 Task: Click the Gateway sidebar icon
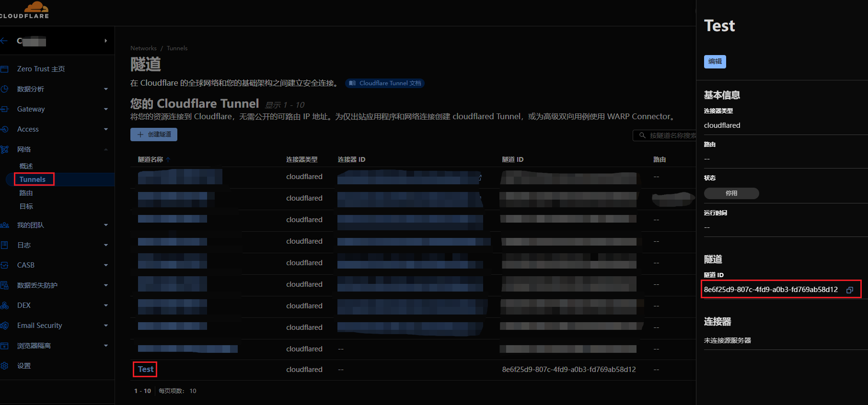4,109
